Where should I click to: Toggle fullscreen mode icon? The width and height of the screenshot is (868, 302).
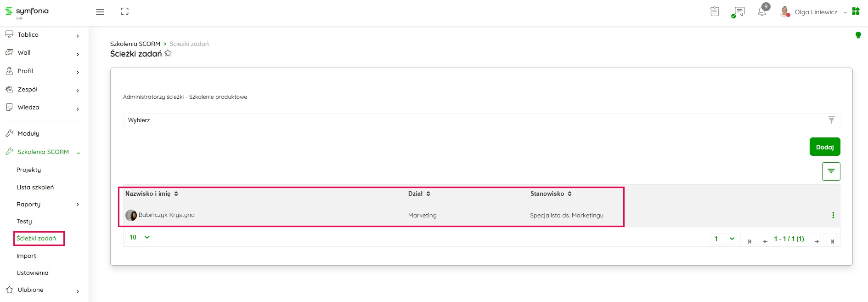[124, 12]
